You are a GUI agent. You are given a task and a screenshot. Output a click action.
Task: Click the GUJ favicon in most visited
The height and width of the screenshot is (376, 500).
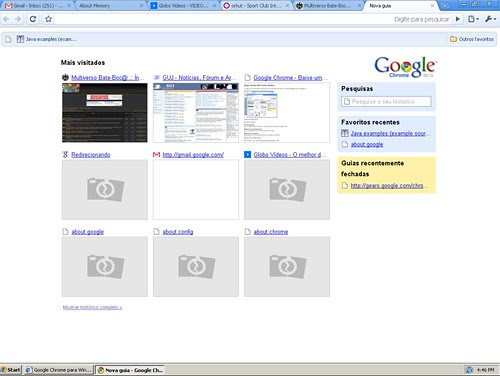(x=156, y=78)
